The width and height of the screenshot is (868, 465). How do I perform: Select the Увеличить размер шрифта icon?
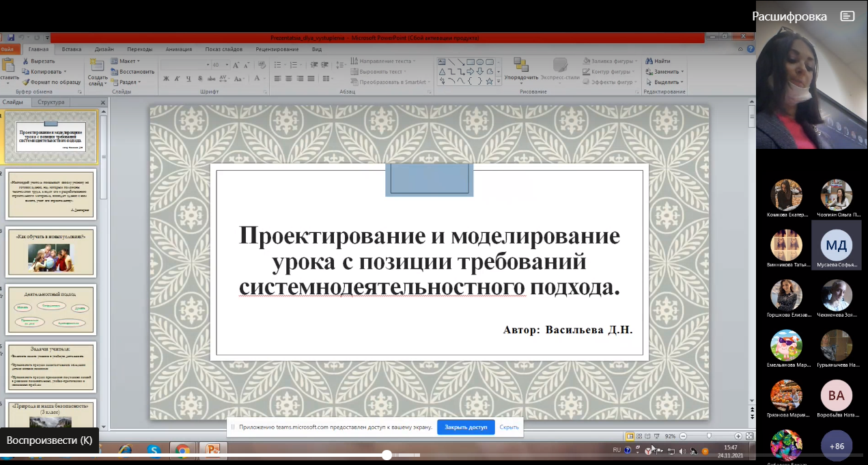coord(236,65)
